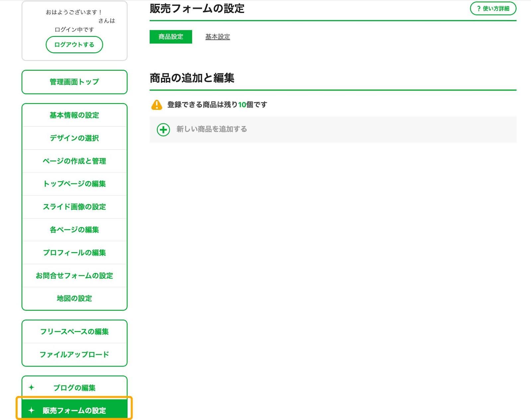Click the green plus icon to add product
The height and width of the screenshot is (420, 531).
pyautogui.click(x=163, y=130)
